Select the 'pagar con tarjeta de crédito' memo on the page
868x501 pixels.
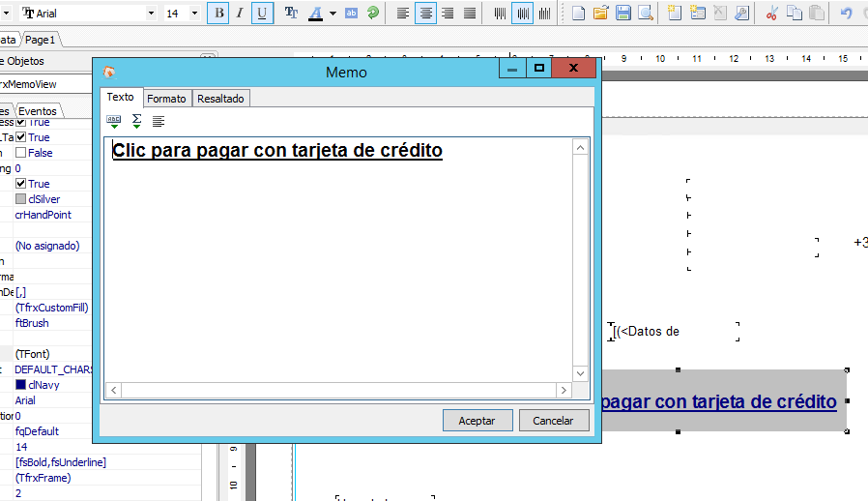click(724, 400)
